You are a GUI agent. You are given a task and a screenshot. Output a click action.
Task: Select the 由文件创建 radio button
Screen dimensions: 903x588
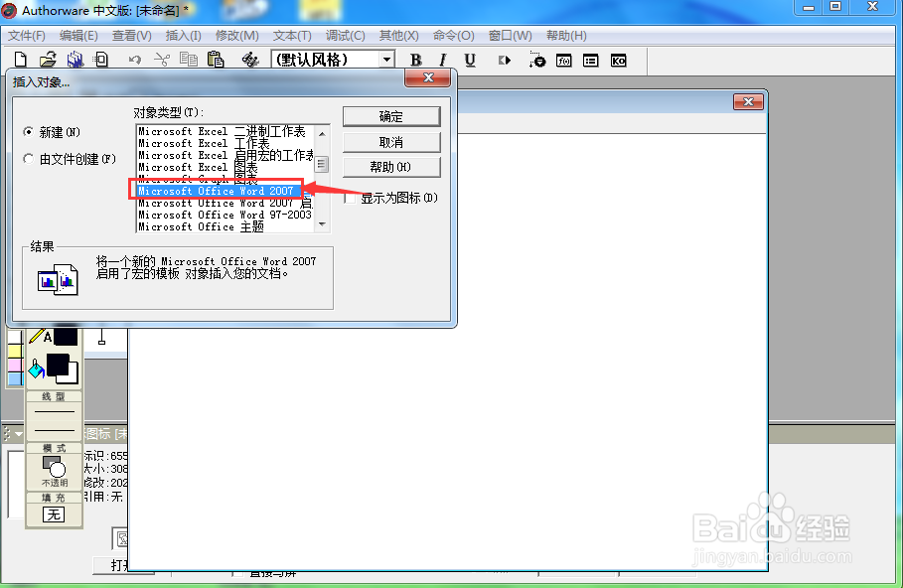(28, 158)
